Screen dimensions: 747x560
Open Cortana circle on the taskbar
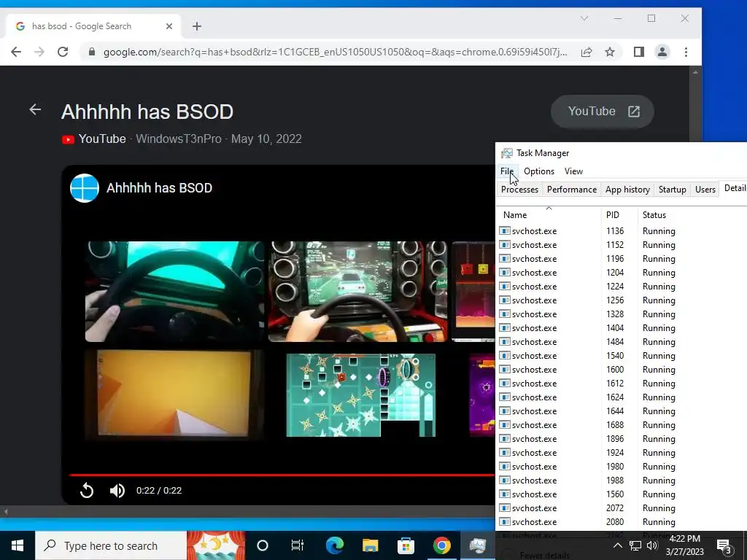263,545
